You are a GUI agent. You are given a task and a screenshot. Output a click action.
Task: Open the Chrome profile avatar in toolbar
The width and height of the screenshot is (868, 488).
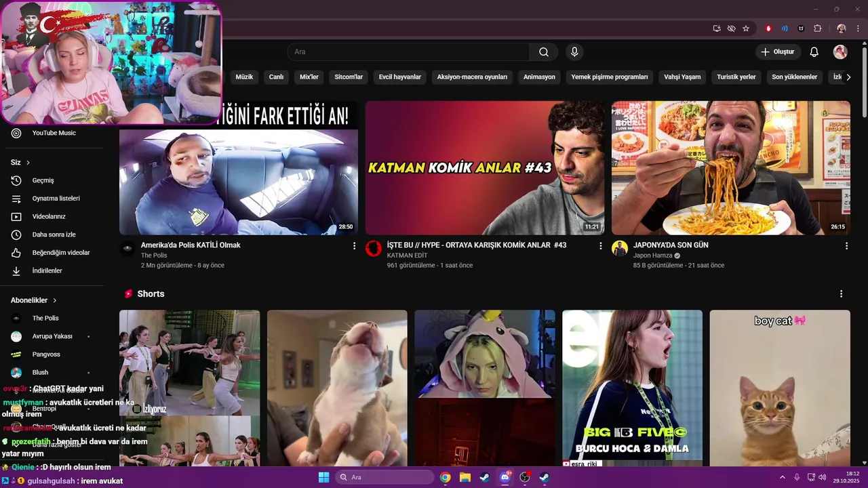point(842,28)
